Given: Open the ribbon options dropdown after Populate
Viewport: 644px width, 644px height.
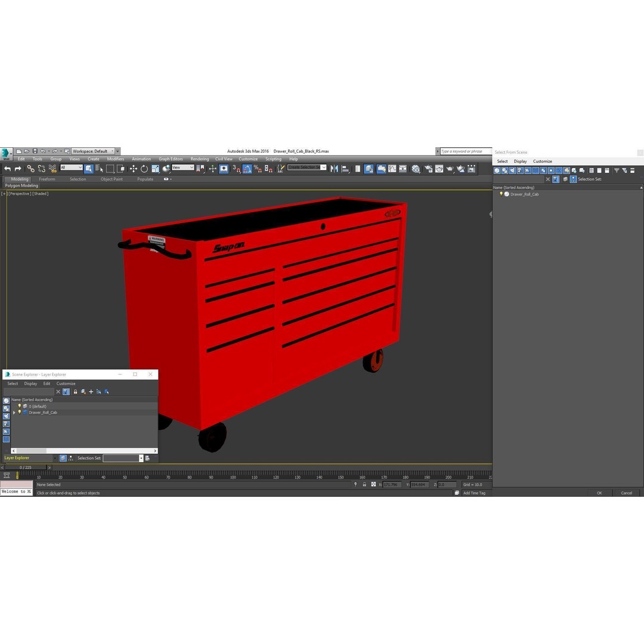Looking at the screenshot, I should point(168,179).
